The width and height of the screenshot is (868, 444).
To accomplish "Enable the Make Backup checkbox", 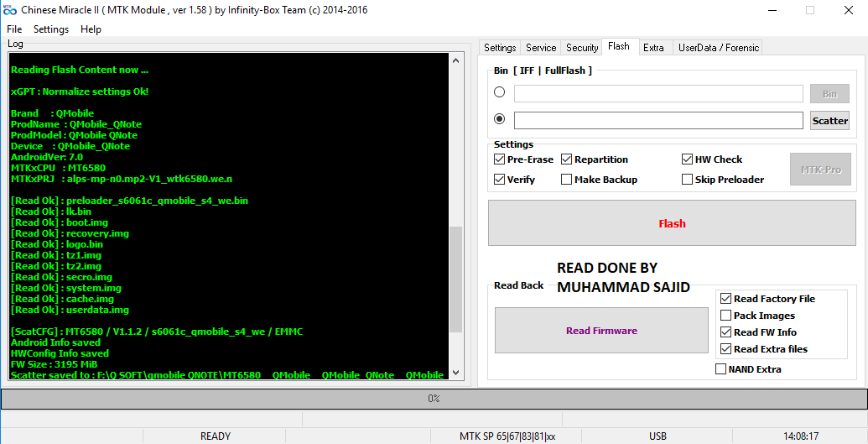I will [x=566, y=180].
